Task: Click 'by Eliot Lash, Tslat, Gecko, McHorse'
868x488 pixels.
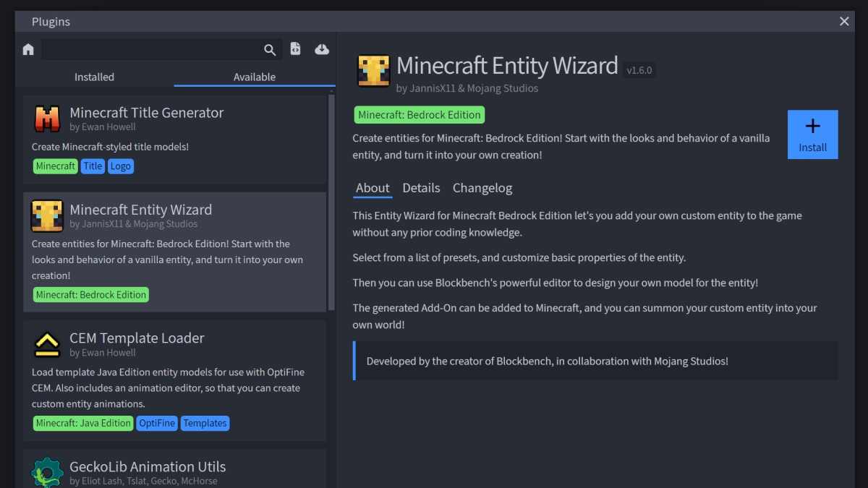Action: pyautogui.click(x=143, y=481)
